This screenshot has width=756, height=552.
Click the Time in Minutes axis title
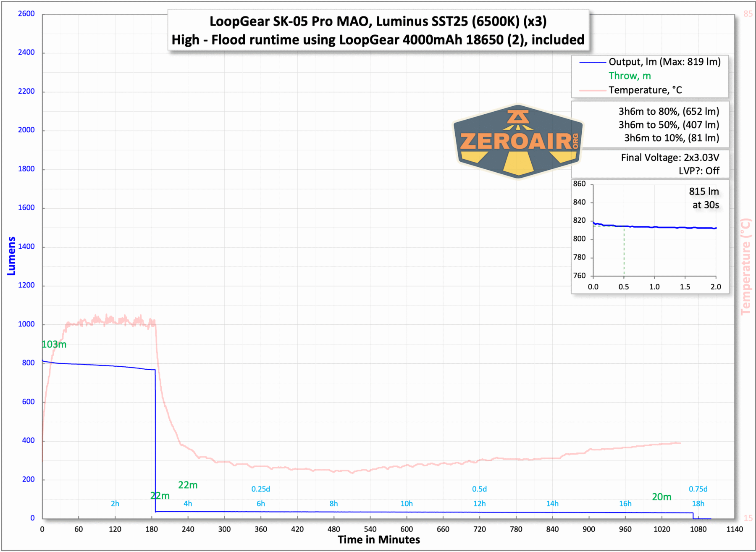click(x=378, y=540)
